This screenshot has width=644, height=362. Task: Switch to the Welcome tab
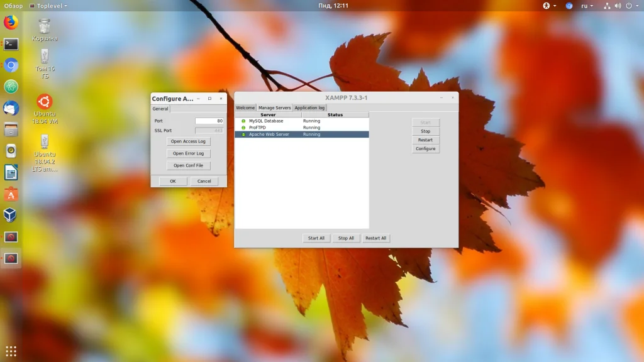245,108
